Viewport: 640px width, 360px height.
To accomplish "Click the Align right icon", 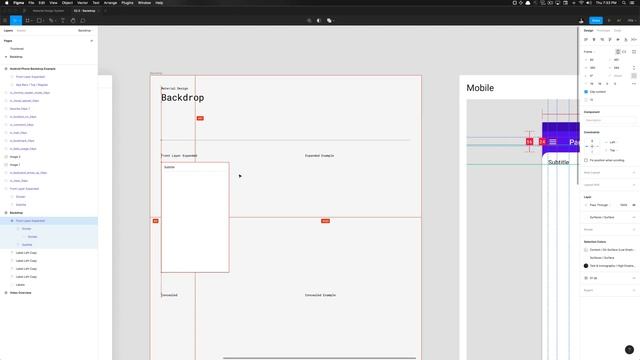I will point(602,40).
